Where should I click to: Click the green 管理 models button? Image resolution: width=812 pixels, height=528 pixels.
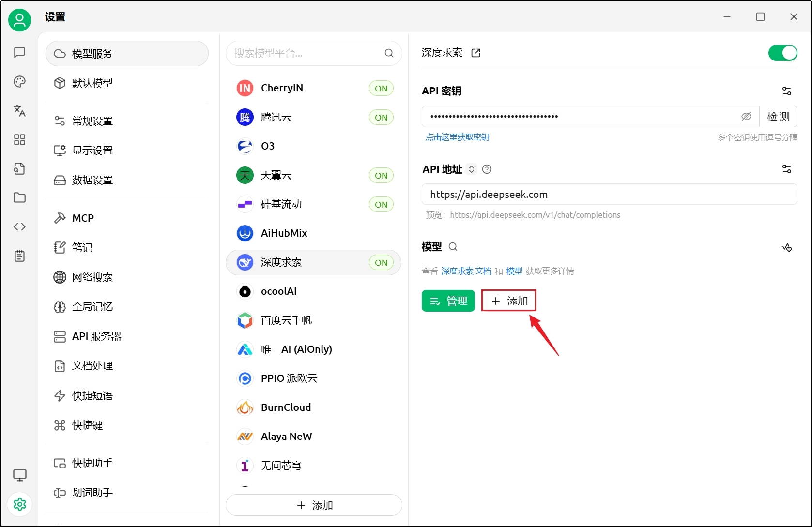pyautogui.click(x=448, y=301)
